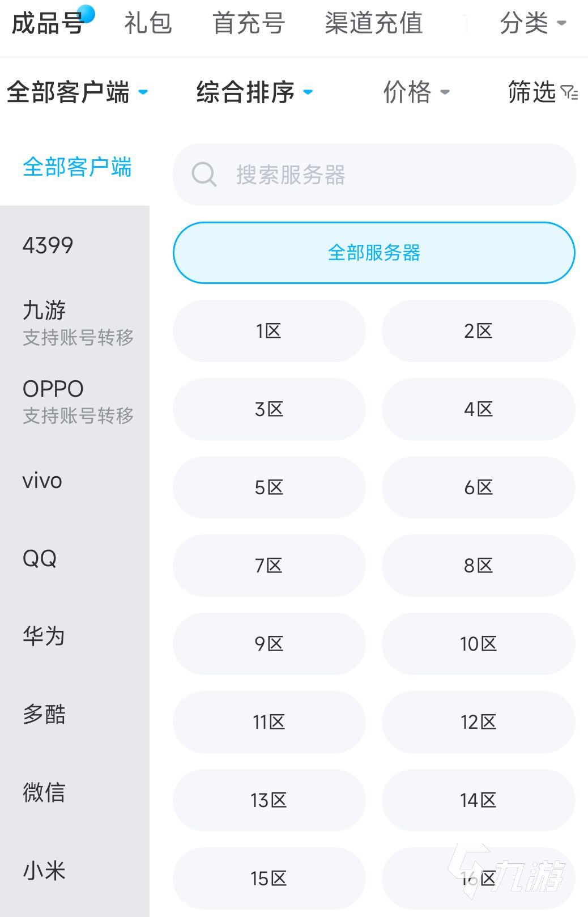Expand the 综合排序 sort dropdown
Screen dimensions: 588x917
click(x=254, y=92)
